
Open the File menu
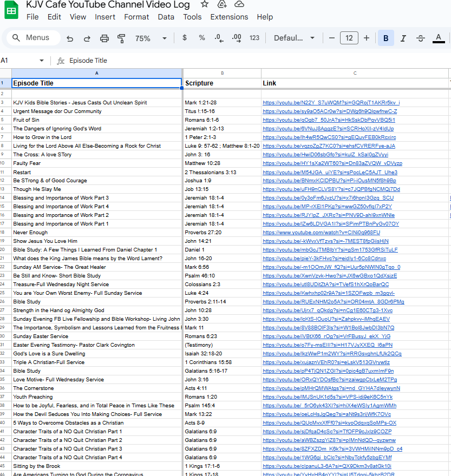(32, 17)
